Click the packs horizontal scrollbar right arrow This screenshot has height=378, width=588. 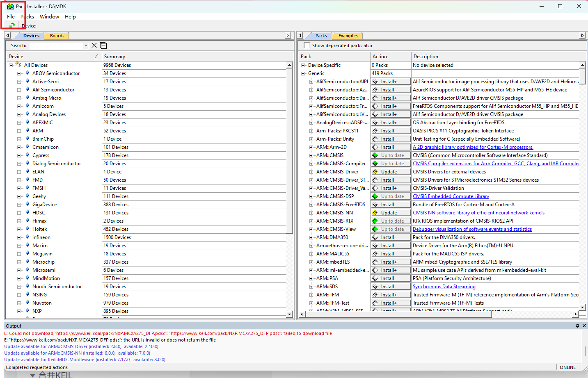tap(576, 314)
